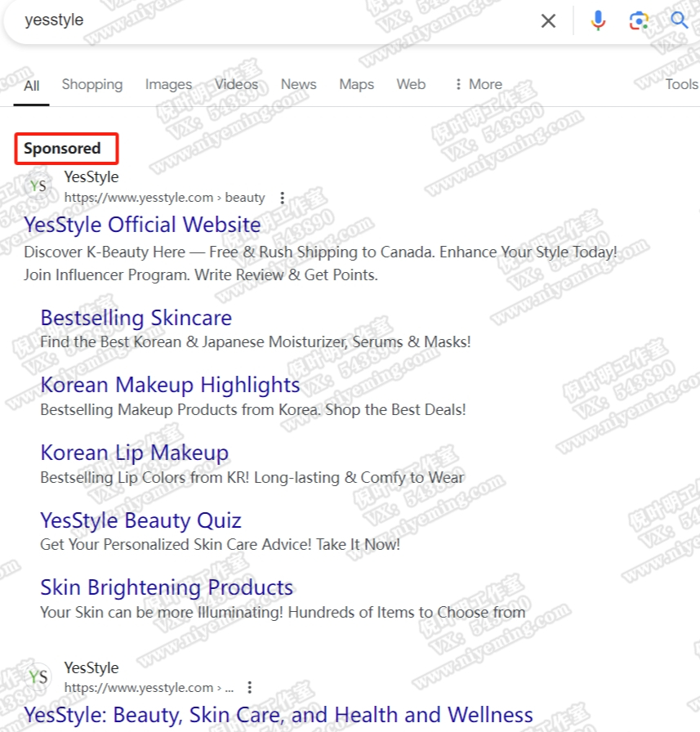
Task: Open the Skin Brightening Products sitelink
Action: [167, 587]
